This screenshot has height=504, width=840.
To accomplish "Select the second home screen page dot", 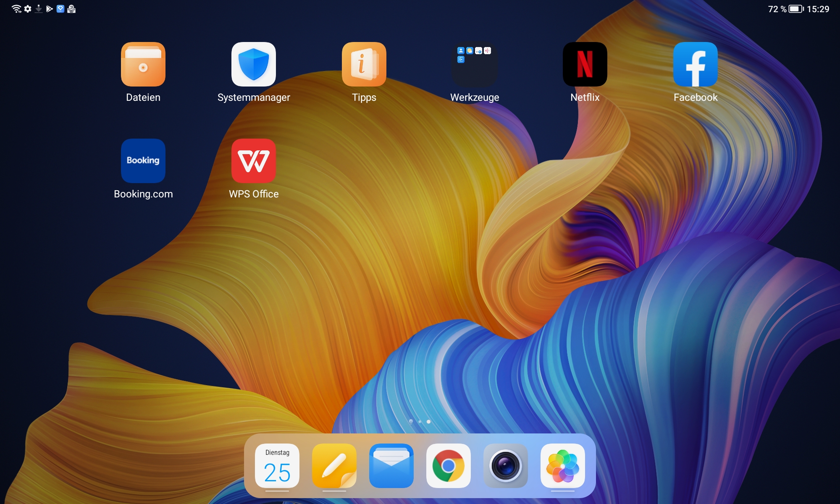I will [420, 421].
